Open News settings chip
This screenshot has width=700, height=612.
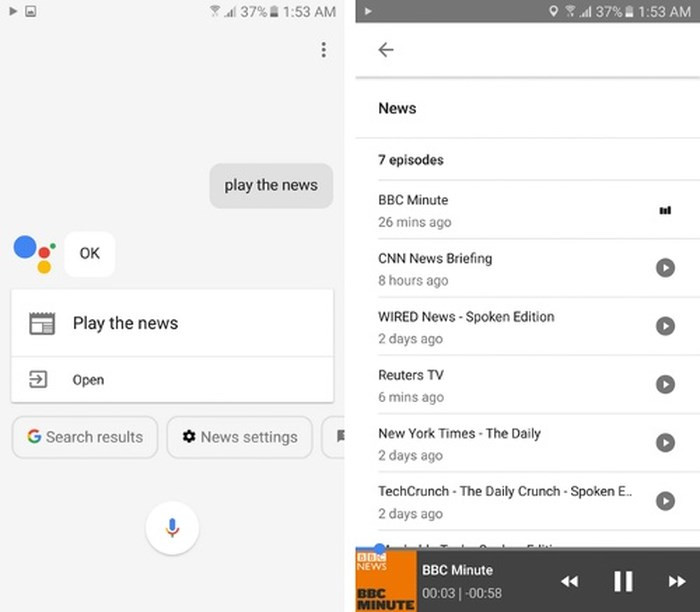[x=240, y=437]
